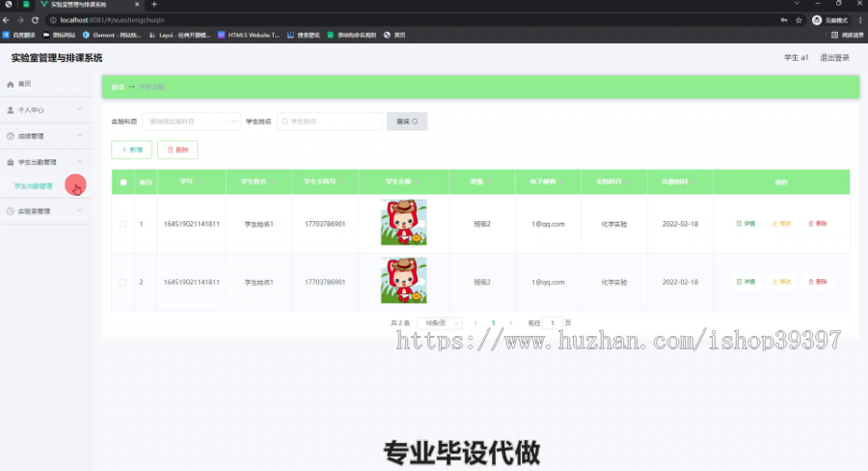Open the avatar thumbnail in row 1
The width and height of the screenshot is (868, 471).
tap(403, 222)
